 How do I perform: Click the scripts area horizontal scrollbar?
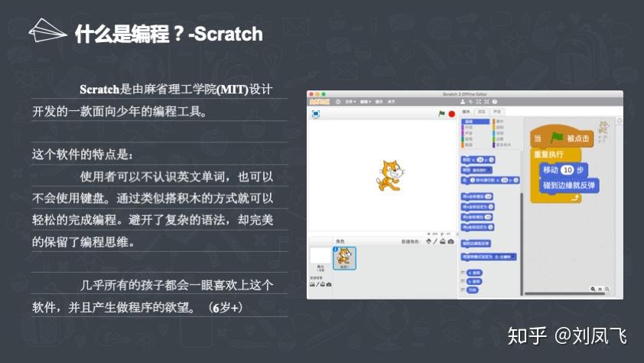[564, 293]
